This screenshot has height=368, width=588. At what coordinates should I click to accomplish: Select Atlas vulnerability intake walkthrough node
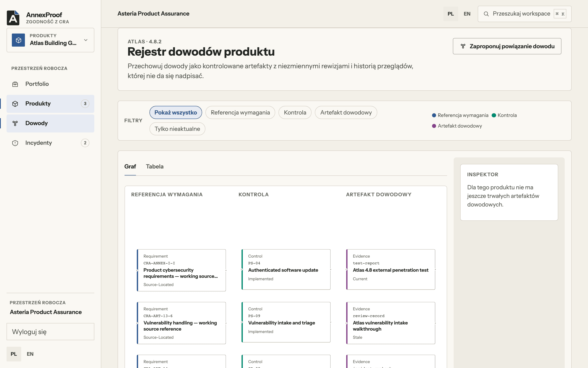[x=391, y=323]
